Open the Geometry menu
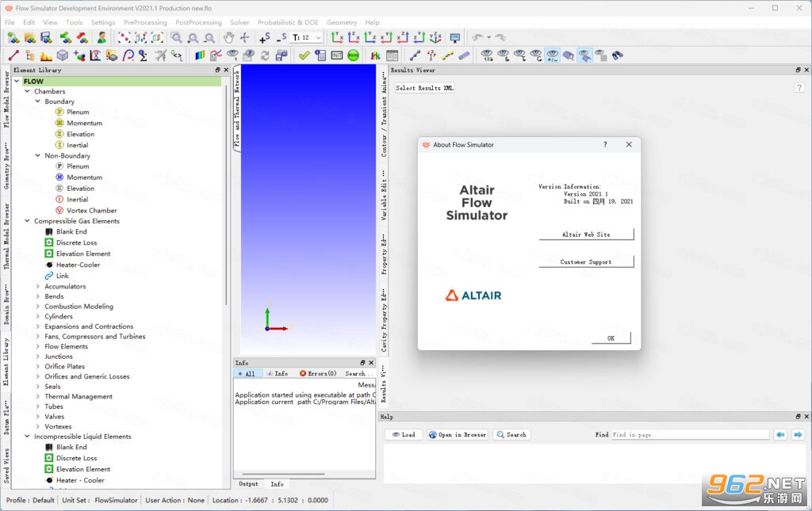 tap(342, 22)
